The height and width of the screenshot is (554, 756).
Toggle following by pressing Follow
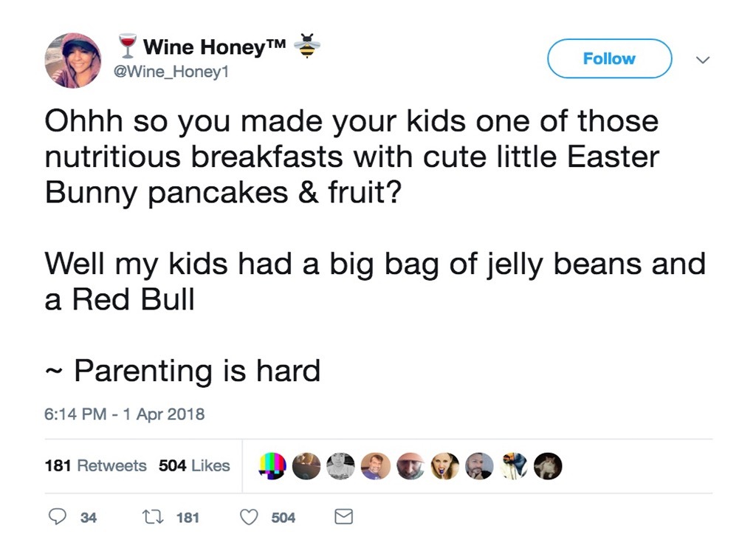(x=609, y=58)
